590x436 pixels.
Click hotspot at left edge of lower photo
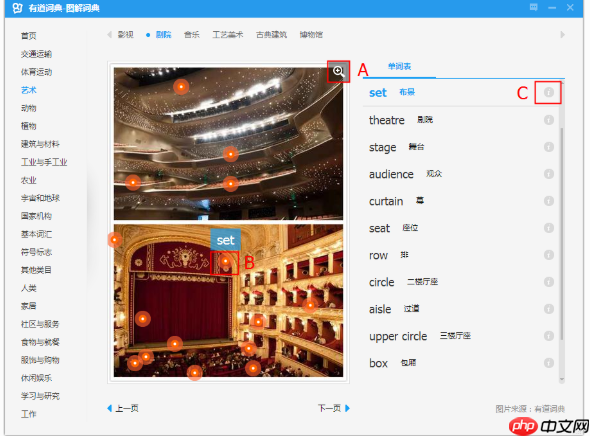click(x=114, y=239)
